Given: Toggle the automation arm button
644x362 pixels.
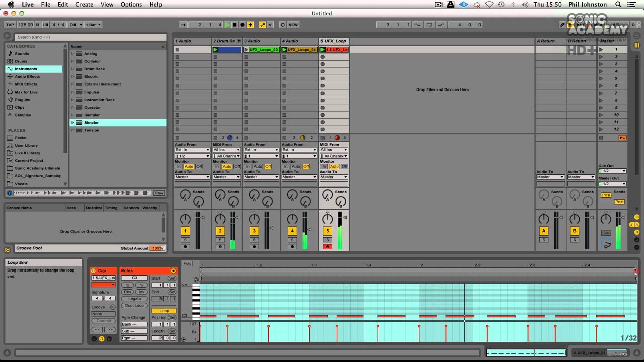Looking at the screenshot, I should tap(262, 25).
